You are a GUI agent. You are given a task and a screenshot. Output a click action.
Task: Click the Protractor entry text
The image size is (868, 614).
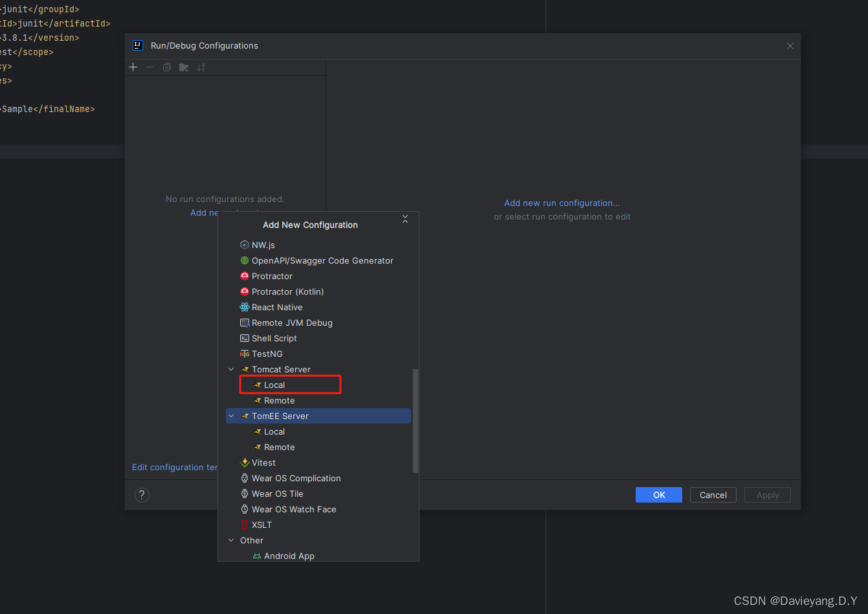point(272,276)
